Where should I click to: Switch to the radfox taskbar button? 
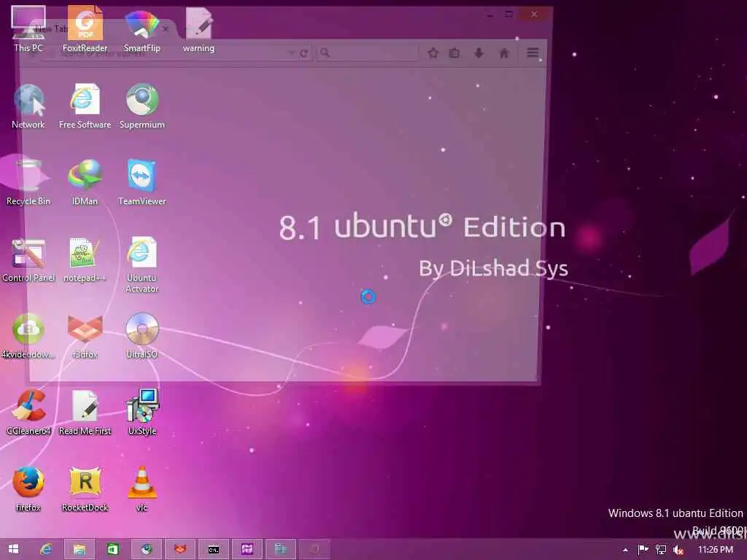pyautogui.click(x=180, y=549)
